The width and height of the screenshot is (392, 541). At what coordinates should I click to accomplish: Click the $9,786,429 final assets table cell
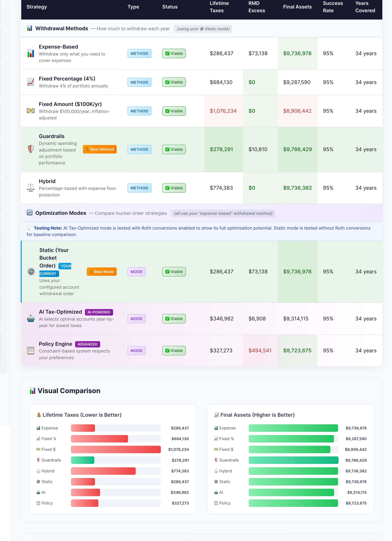(x=297, y=149)
